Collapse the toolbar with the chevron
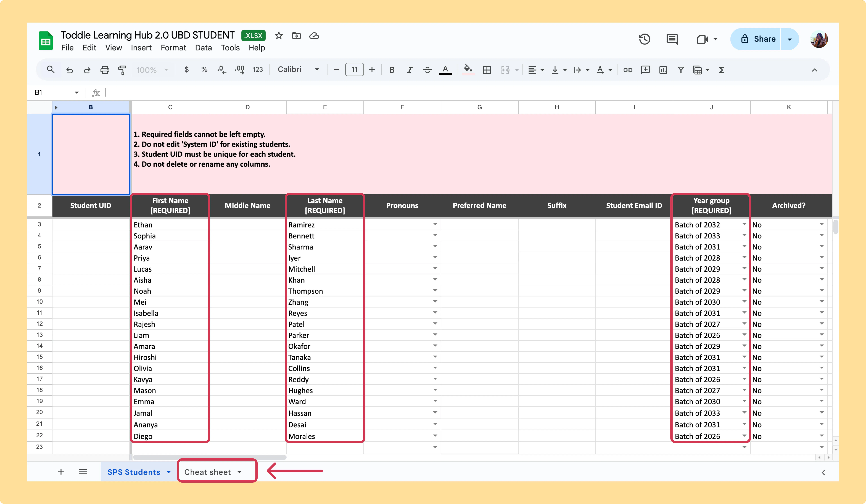866x504 pixels. [814, 70]
